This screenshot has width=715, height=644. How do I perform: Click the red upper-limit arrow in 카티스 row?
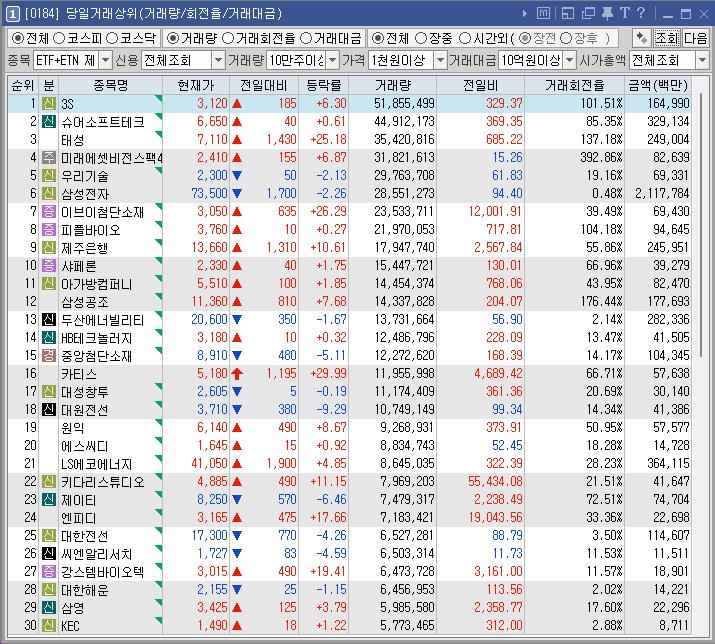pos(237,374)
